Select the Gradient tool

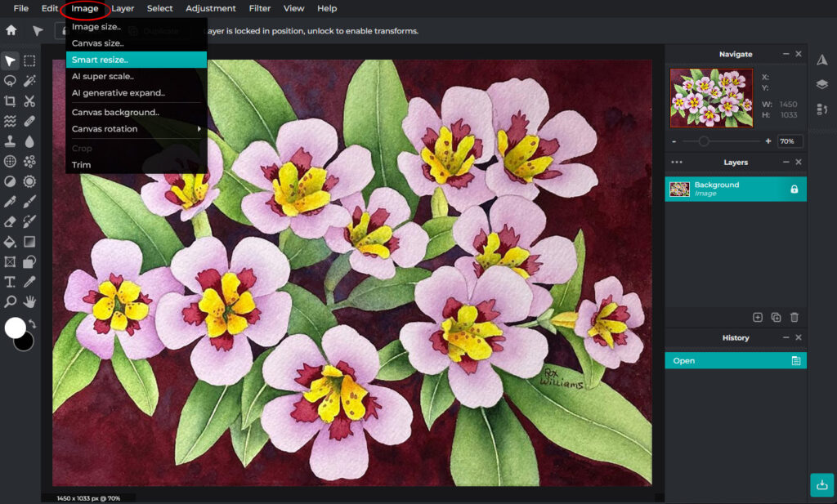[x=29, y=242]
